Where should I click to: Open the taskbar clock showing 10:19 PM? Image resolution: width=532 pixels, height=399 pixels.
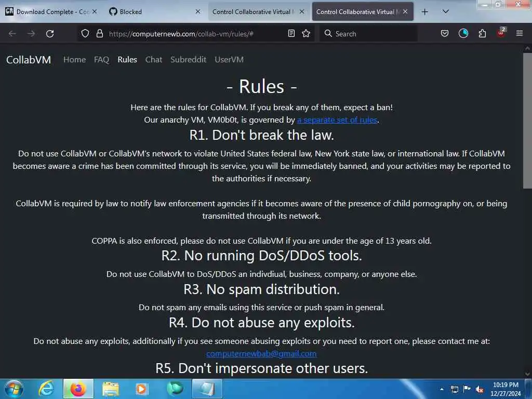coord(506,389)
